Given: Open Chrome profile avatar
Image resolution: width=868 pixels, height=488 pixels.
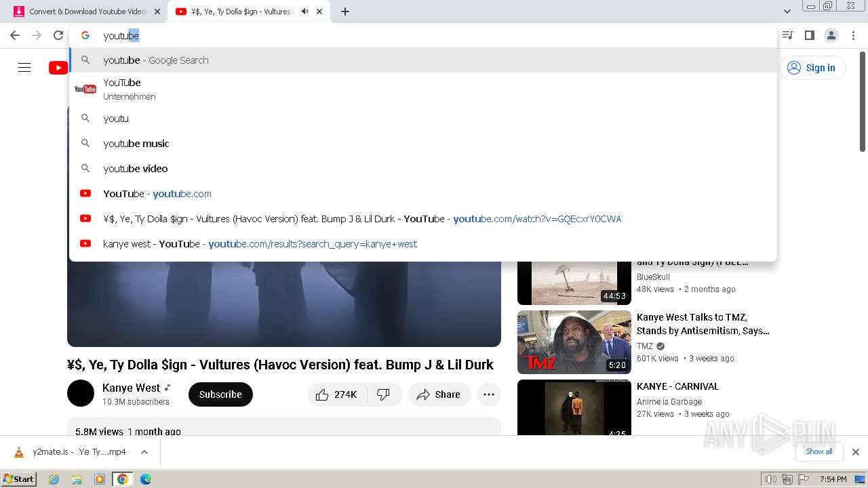Looking at the screenshot, I should click(x=831, y=35).
